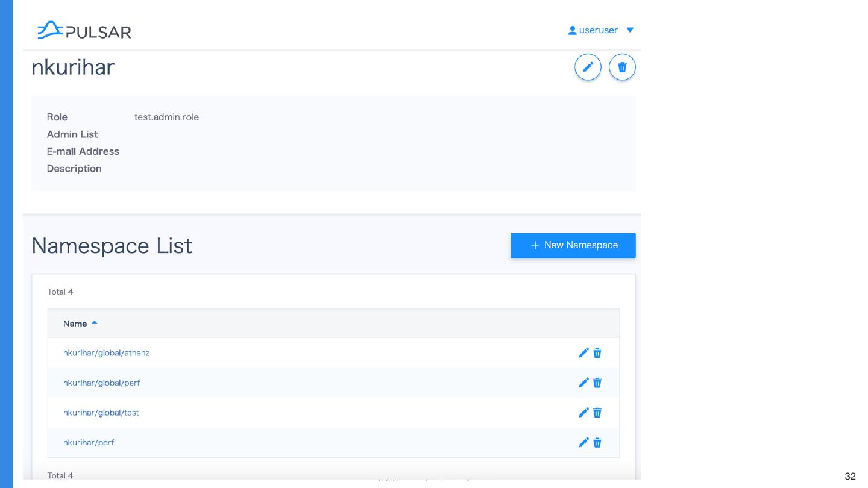Edit the nkurihar/global/athenz namespace

click(583, 353)
